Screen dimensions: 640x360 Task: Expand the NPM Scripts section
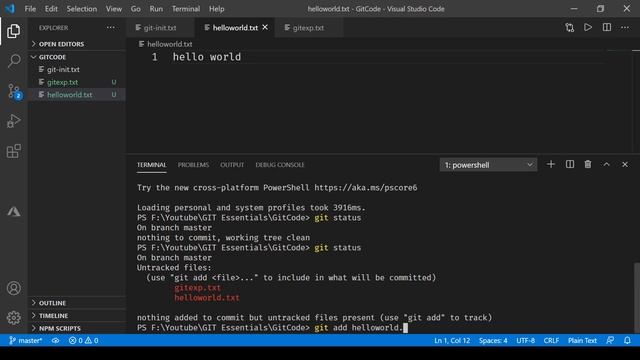coord(77,328)
